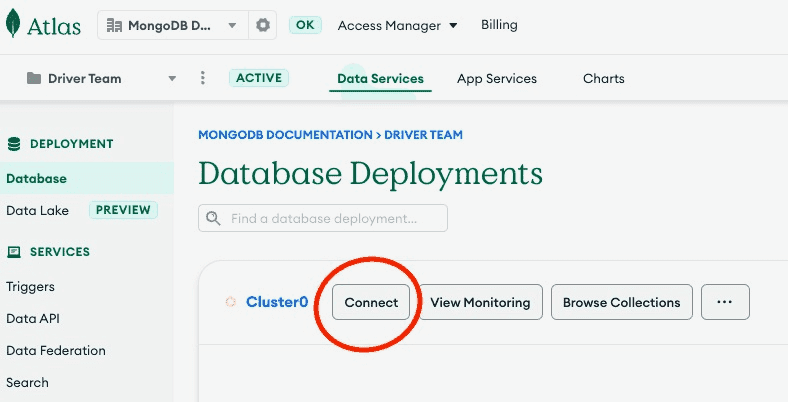This screenshot has width=788, height=402.
Task: Click the OK status badge
Action: [x=305, y=25]
